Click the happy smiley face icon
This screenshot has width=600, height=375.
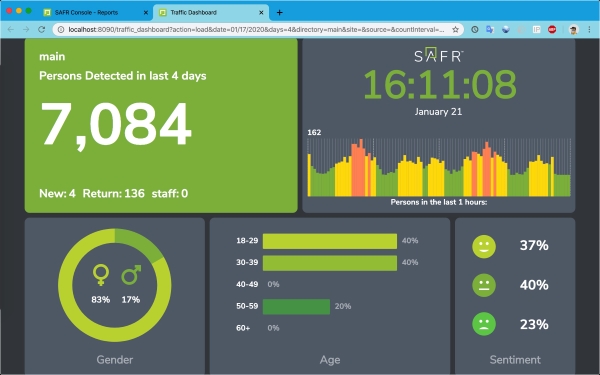484,246
